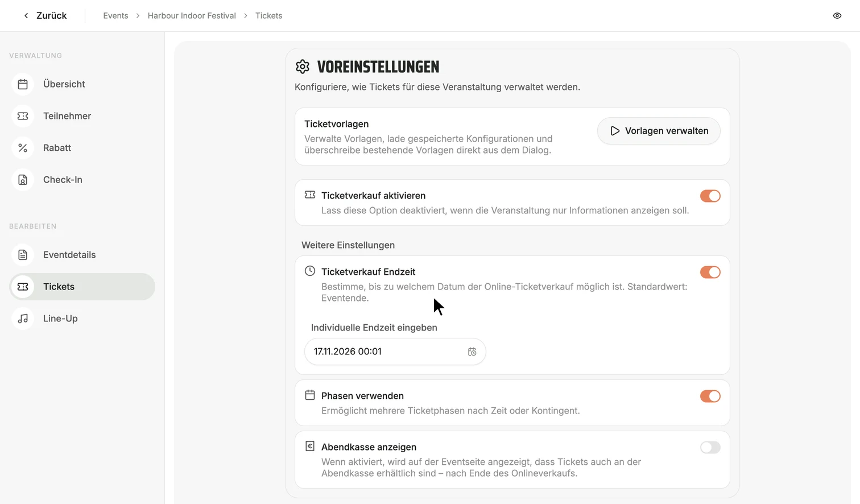Click the Eventdetails document icon
This screenshot has width=860, height=504.
(23, 255)
